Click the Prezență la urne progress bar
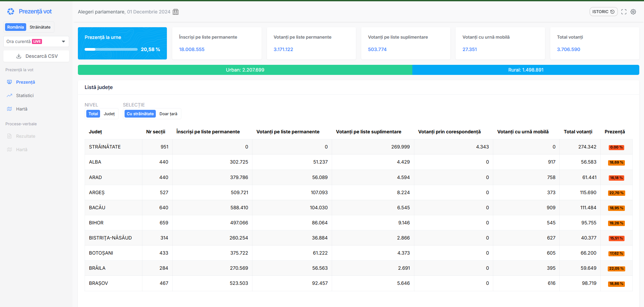This screenshot has width=644, height=307. [x=111, y=49]
